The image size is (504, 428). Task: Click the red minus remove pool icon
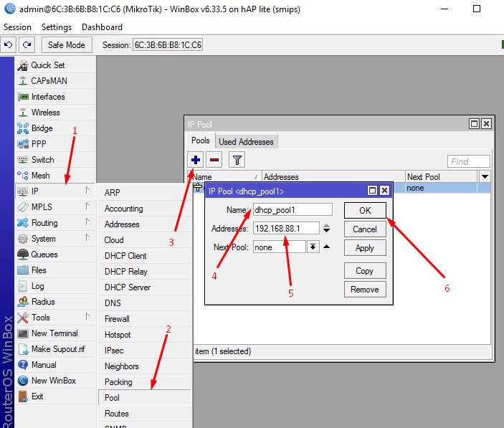coord(215,160)
